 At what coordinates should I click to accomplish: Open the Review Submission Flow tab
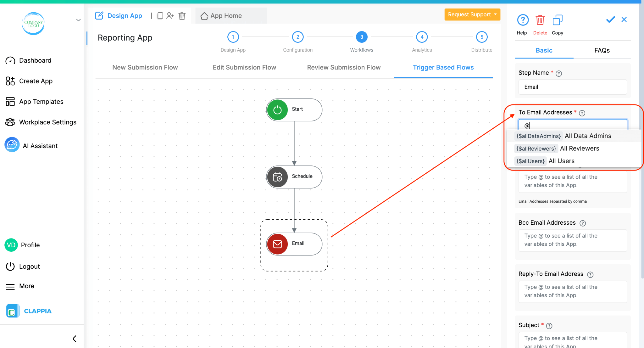click(x=344, y=67)
